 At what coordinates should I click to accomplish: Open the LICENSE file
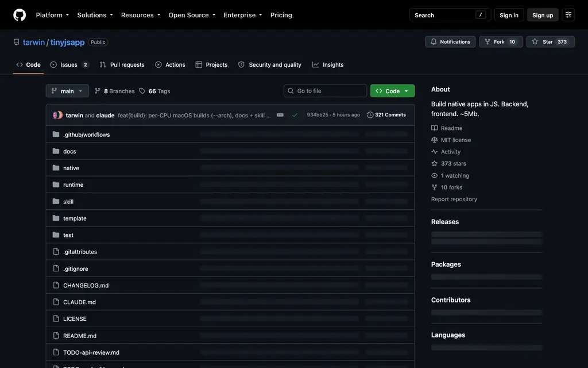coord(75,319)
